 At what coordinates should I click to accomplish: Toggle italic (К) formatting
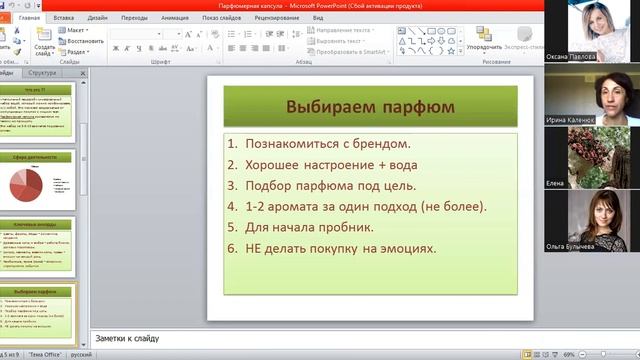pos(127,49)
